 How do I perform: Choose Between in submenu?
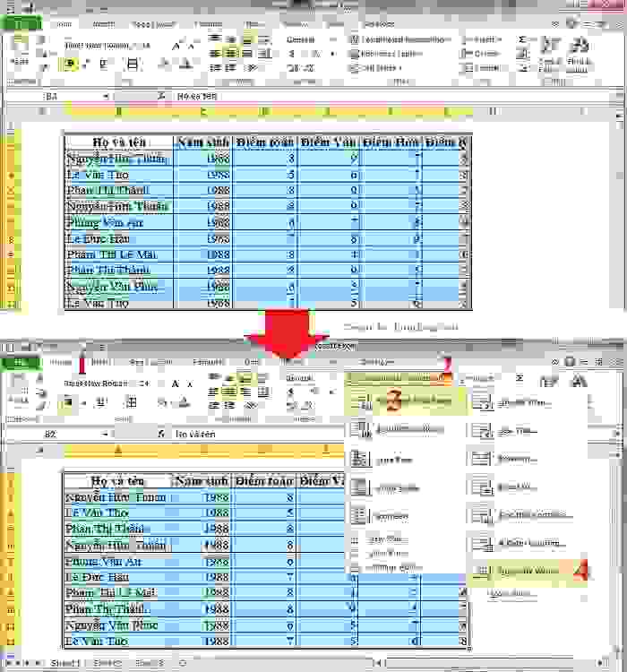pos(527,459)
